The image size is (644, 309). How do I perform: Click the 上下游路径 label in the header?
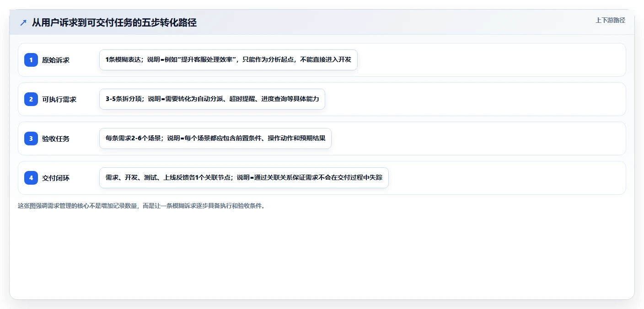click(610, 20)
